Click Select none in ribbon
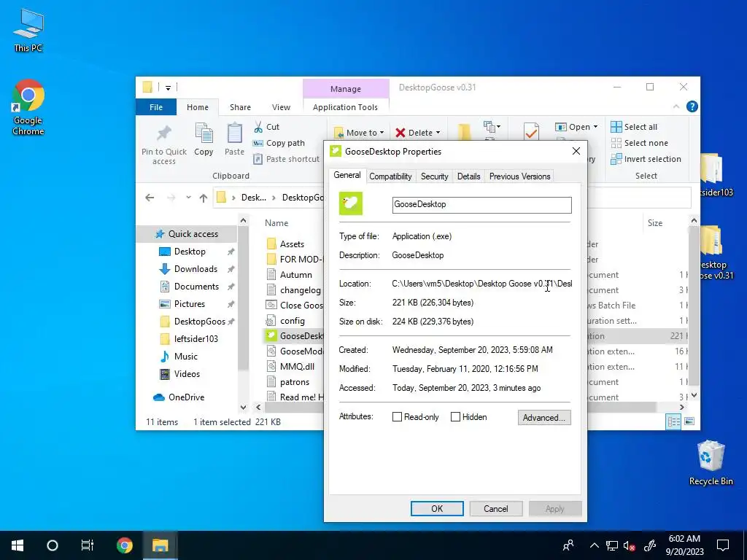The width and height of the screenshot is (747, 560). point(639,143)
